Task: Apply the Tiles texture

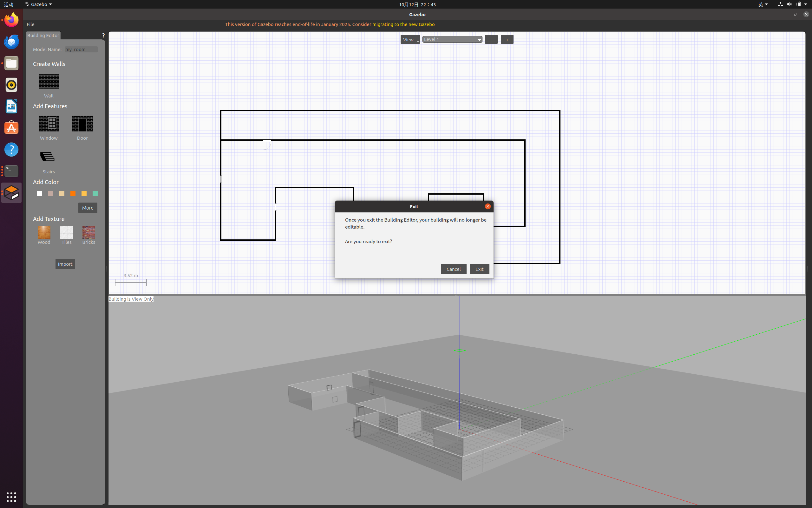Action: [66, 232]
